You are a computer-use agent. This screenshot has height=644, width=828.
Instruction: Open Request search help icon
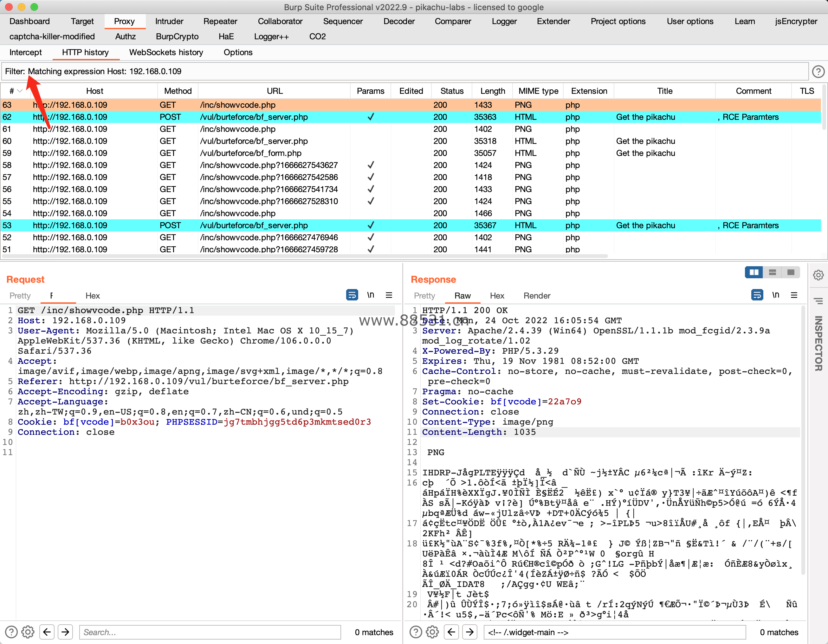pos(11,632)
